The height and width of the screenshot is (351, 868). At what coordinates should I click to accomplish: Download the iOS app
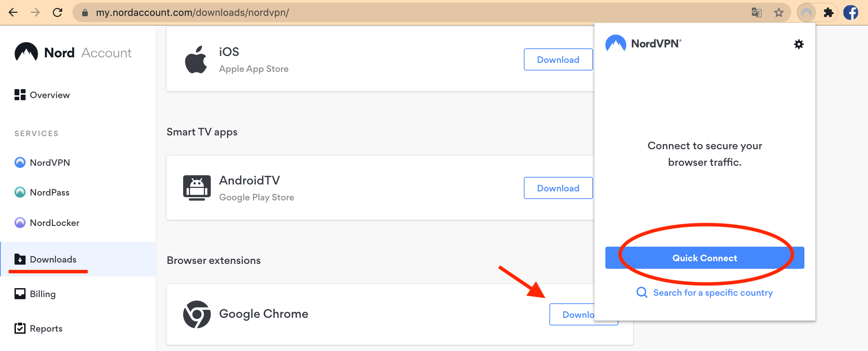pos(558,59)
